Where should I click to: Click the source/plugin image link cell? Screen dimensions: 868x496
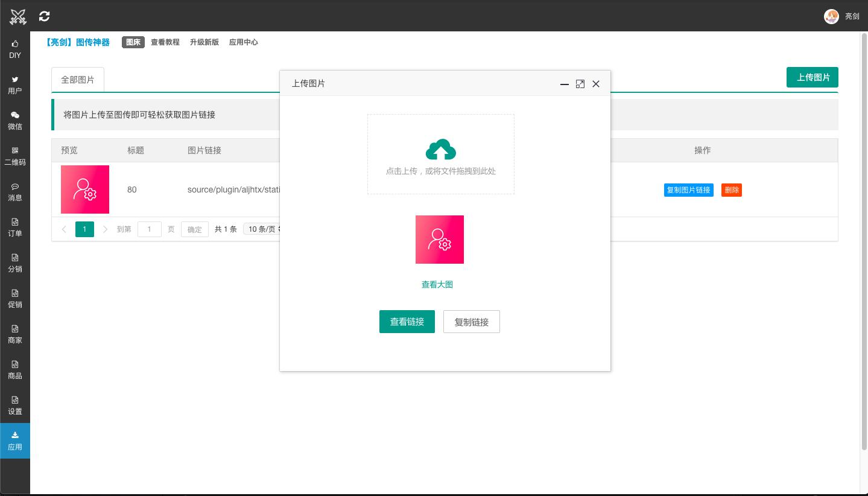point(233,189)
